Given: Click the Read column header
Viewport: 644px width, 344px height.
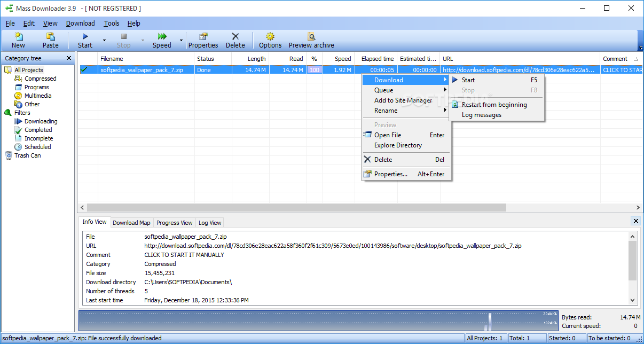Looking at the screenshot, I should (x=288, y=59).
